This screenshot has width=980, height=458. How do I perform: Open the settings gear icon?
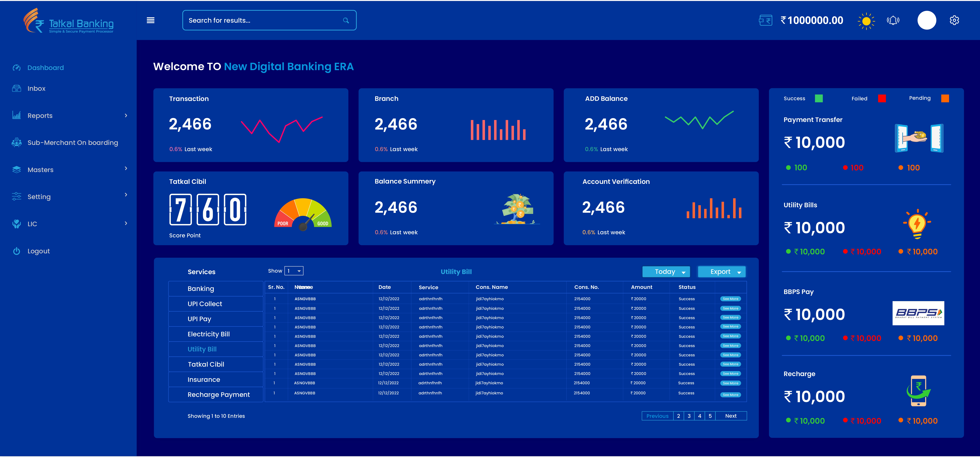click(x=954, y=20)
